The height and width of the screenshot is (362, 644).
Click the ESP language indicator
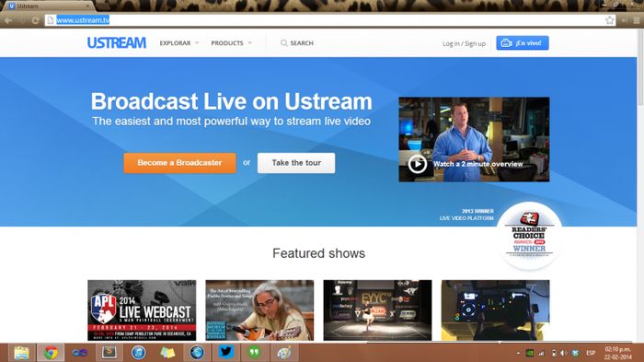point(591,353)
